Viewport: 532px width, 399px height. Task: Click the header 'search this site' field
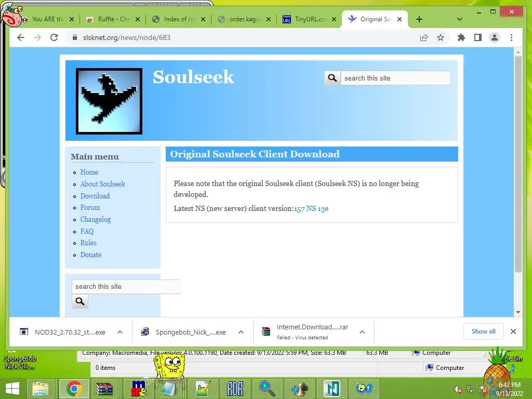(395, 78)
